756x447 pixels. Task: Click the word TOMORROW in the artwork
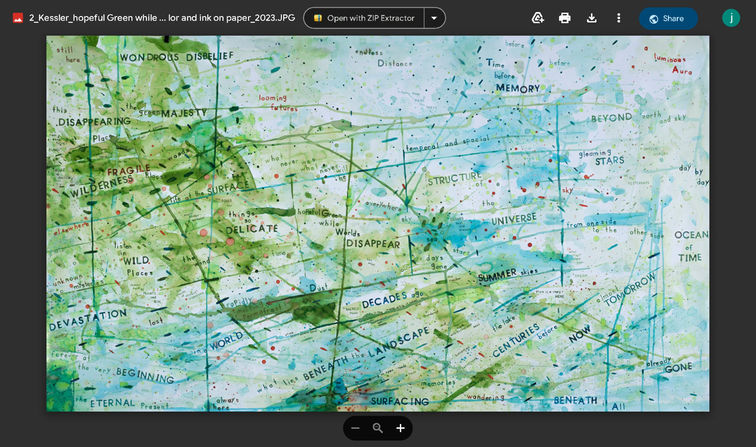click(630, 289)
